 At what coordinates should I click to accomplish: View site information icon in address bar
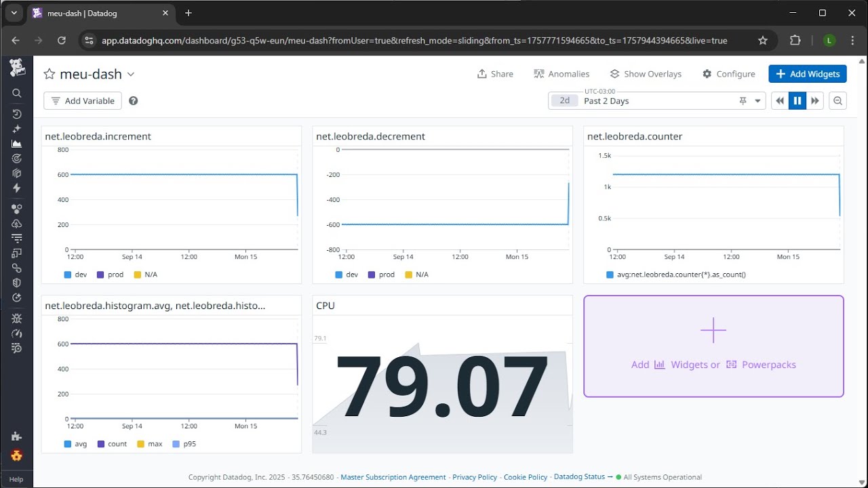click(x=88, y=41)
